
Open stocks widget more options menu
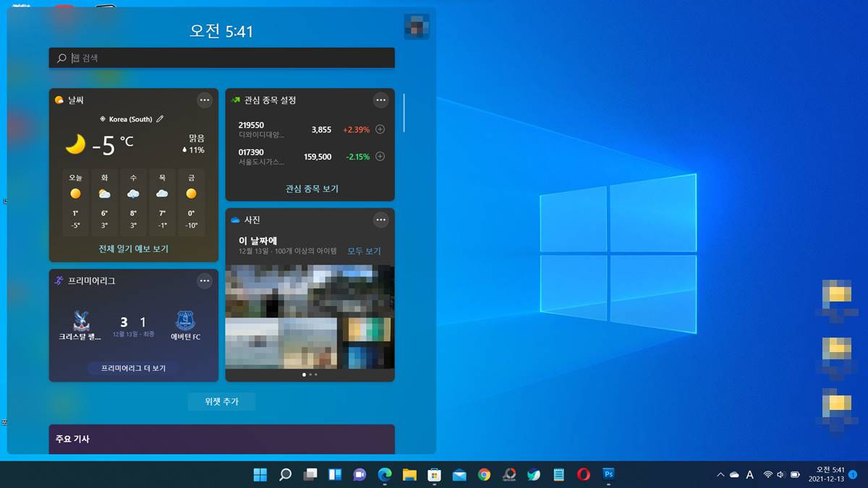(381, 100)
